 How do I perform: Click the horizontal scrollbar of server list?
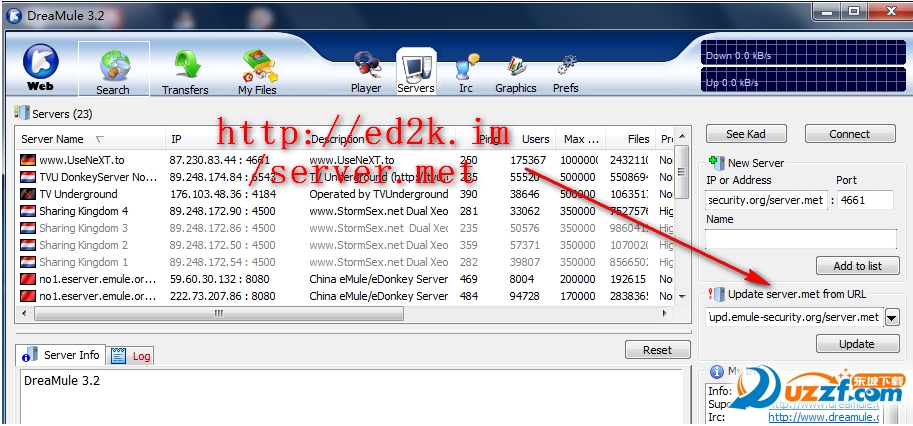[218, 314]
